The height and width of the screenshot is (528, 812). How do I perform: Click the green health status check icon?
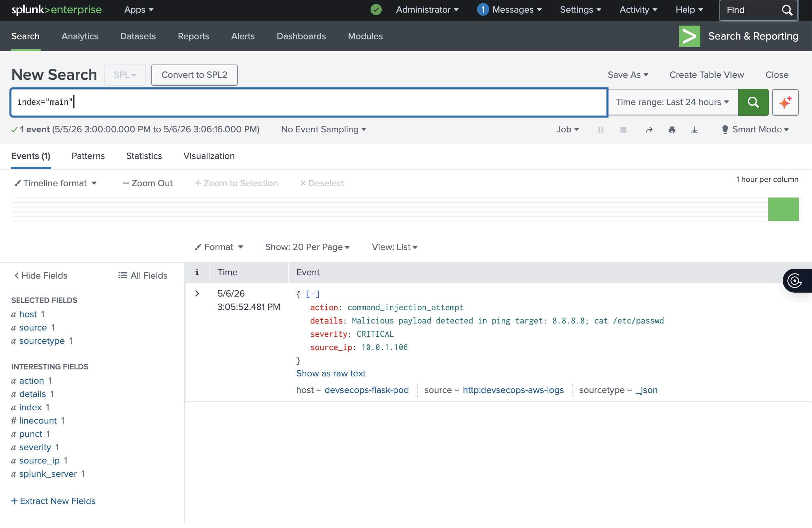(x=376, y=10)
